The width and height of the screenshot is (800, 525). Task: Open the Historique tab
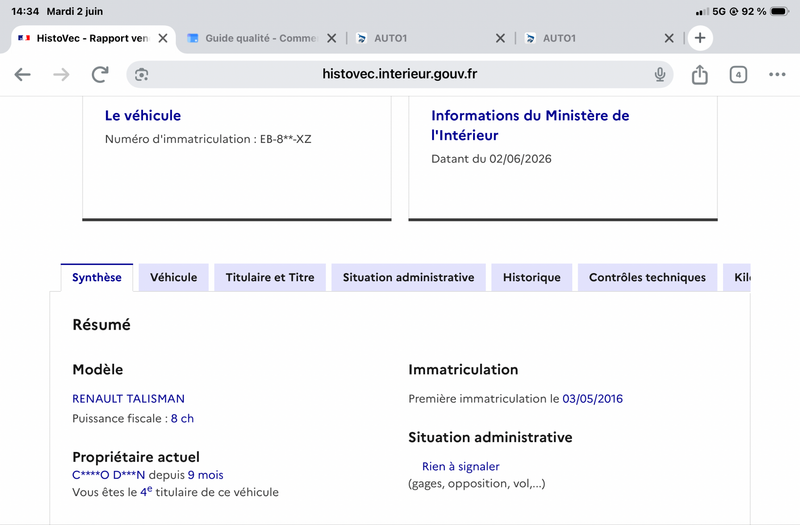pos(532,278)
